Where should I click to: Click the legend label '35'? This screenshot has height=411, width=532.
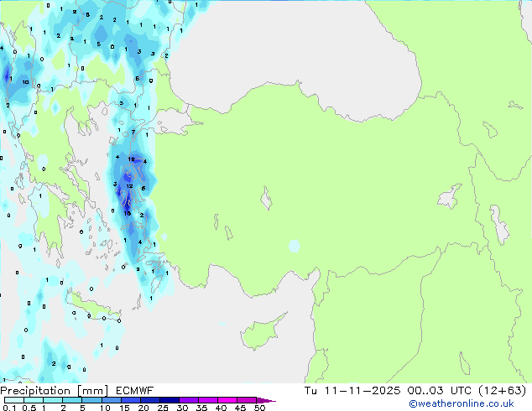(x=201, y=408)
